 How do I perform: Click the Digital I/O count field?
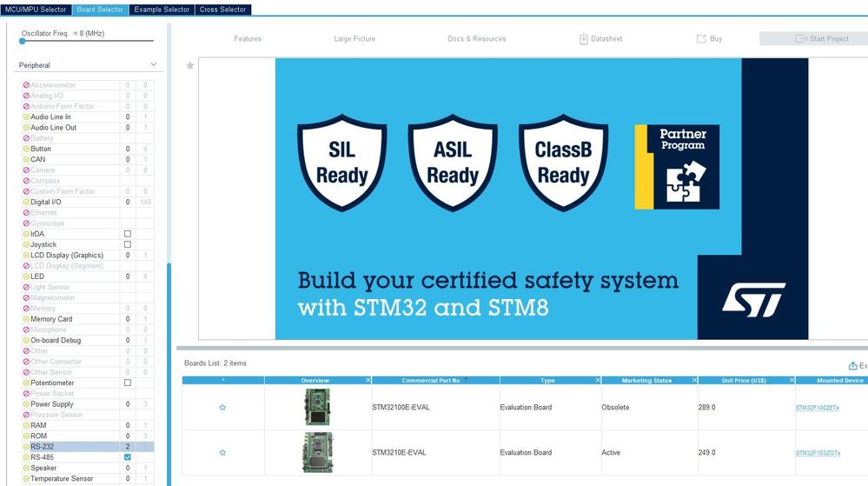coord(128,203)
